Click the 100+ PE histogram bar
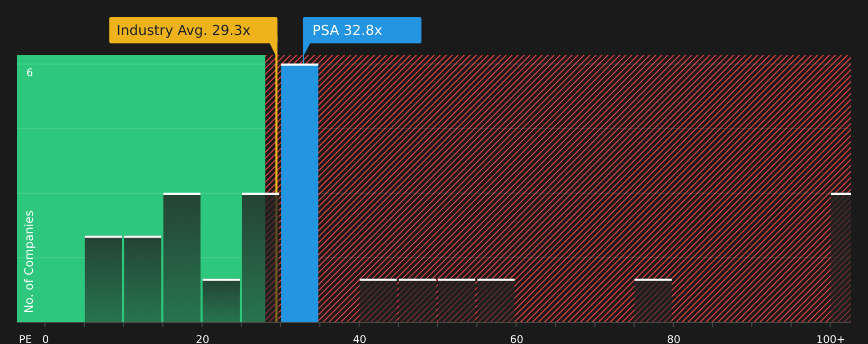The height and width of the screenshot is (344, 868). coord(841,258)
